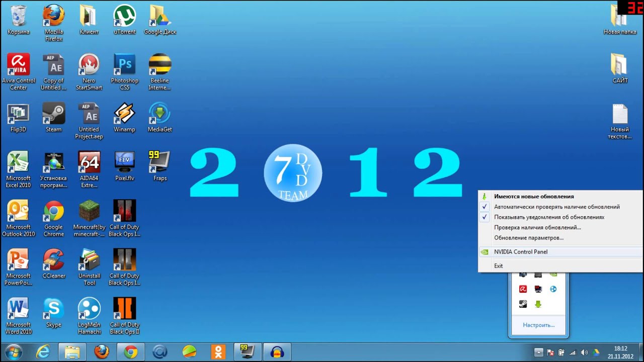Viewport: 644px width, 362px height.
Task: Open LogMeIn Hamachi desktop shortcut
Action: (x=89, y=316)
